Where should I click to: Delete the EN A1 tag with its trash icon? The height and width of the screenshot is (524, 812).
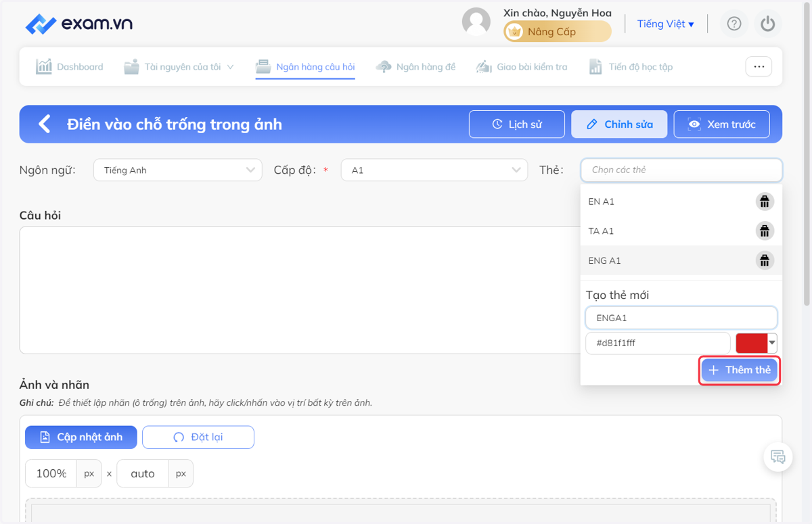pos(765,201)
